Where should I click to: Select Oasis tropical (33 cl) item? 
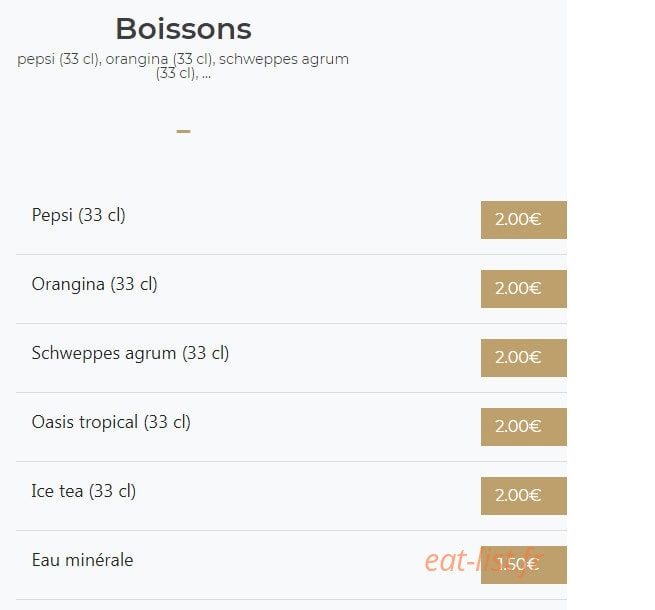click(x=111, y=422)
